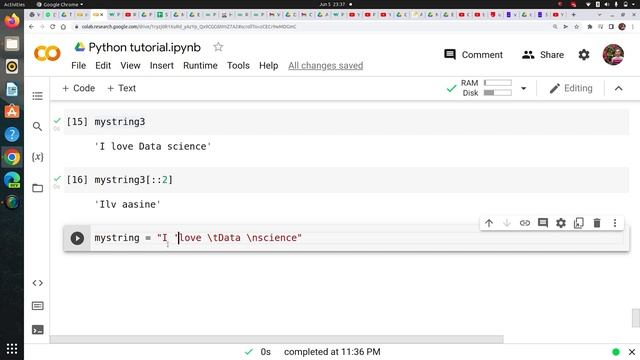Show Applications grid in the dock
Screen dimensions: 640x360
tap(12, 349)
